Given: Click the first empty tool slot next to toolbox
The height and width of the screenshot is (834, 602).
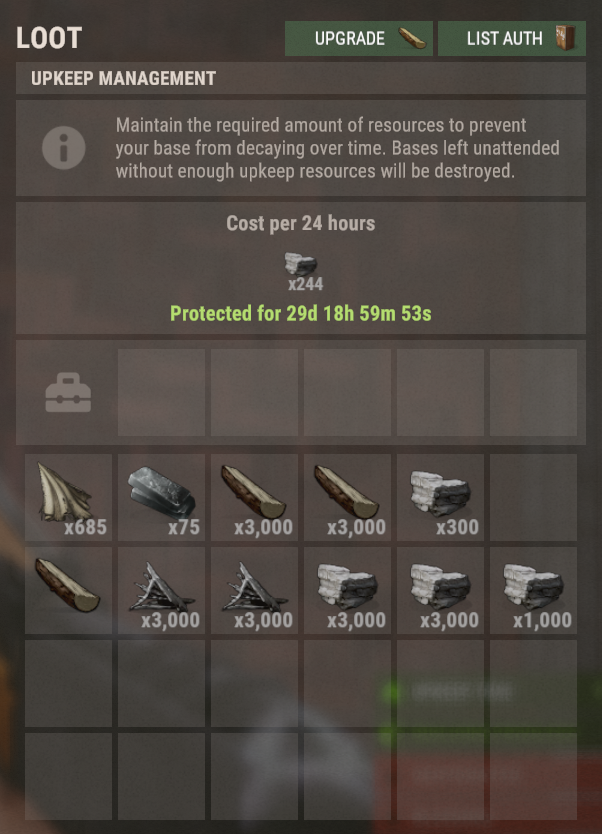Looking at the screenshot, I should coord(161,393).
